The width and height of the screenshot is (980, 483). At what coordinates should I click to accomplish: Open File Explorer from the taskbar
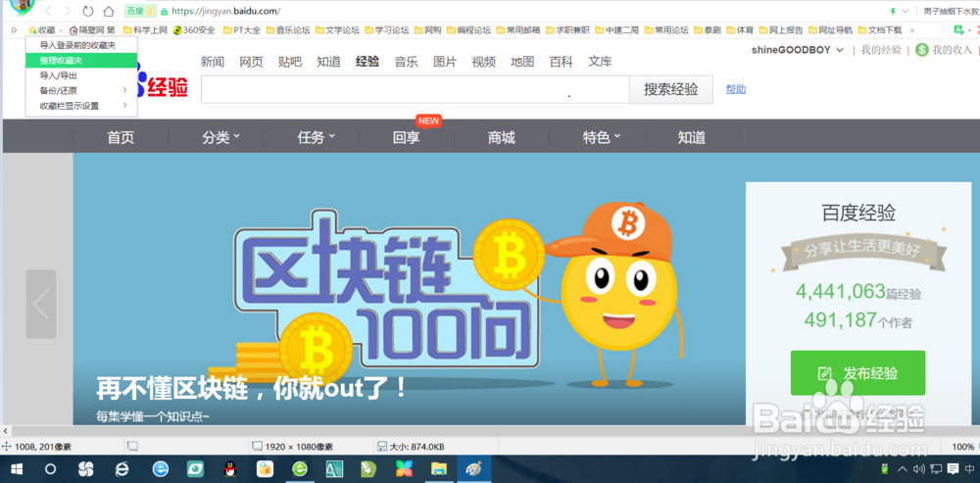click(x=439, y=468)
